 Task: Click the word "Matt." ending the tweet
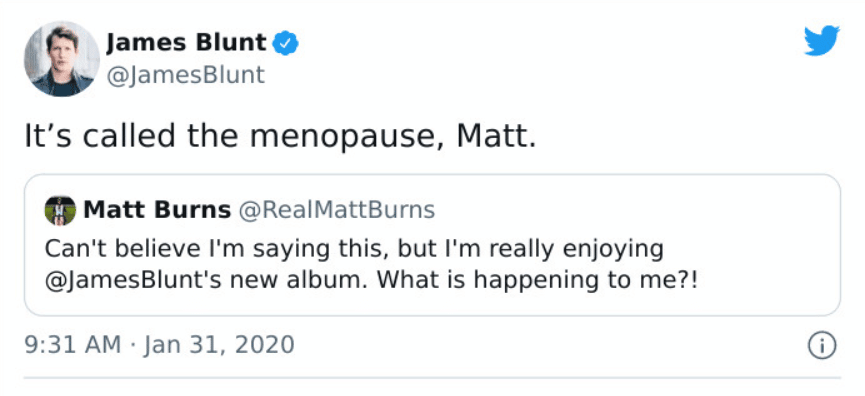496,136
